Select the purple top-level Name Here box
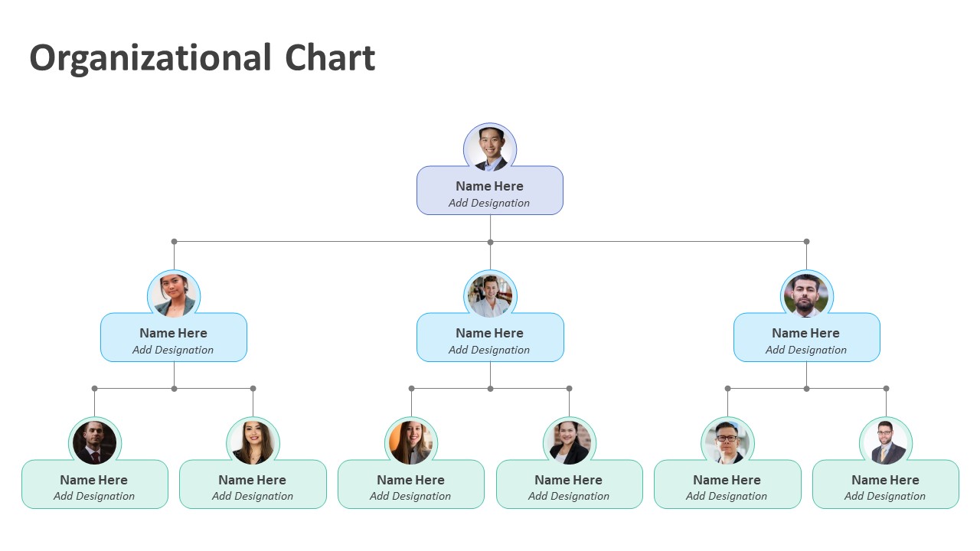Screen dimensions: 980x551 (x=490, y=191)
